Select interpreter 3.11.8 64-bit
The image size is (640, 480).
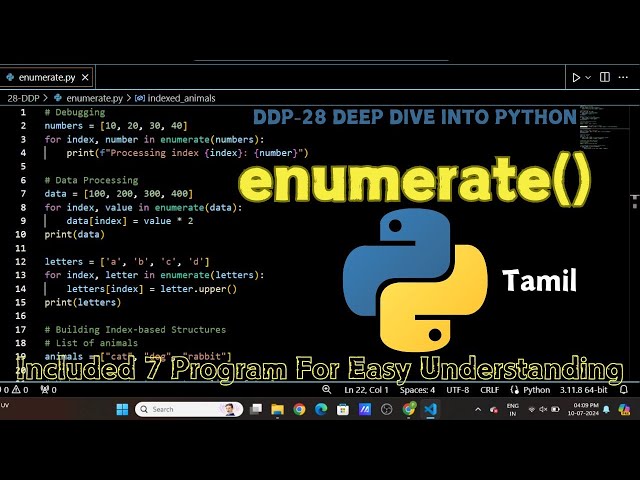[584, 390]
